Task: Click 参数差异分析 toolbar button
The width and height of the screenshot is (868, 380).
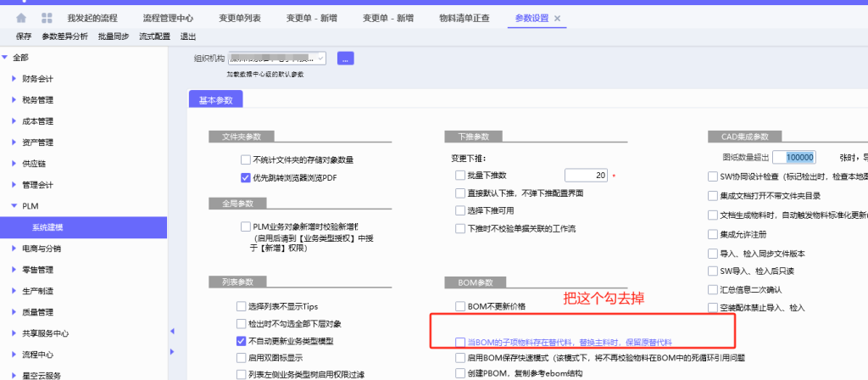Action: pos(64,37)
